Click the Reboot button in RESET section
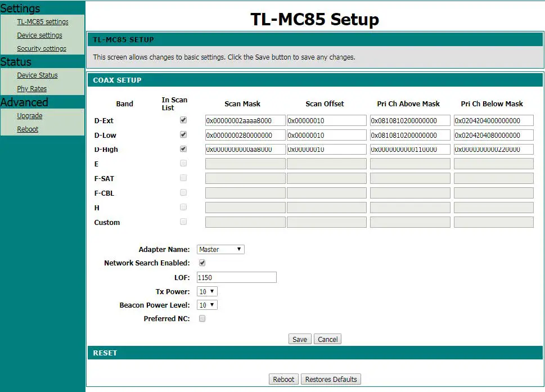The image size is (545, 392). pos(283,379)
